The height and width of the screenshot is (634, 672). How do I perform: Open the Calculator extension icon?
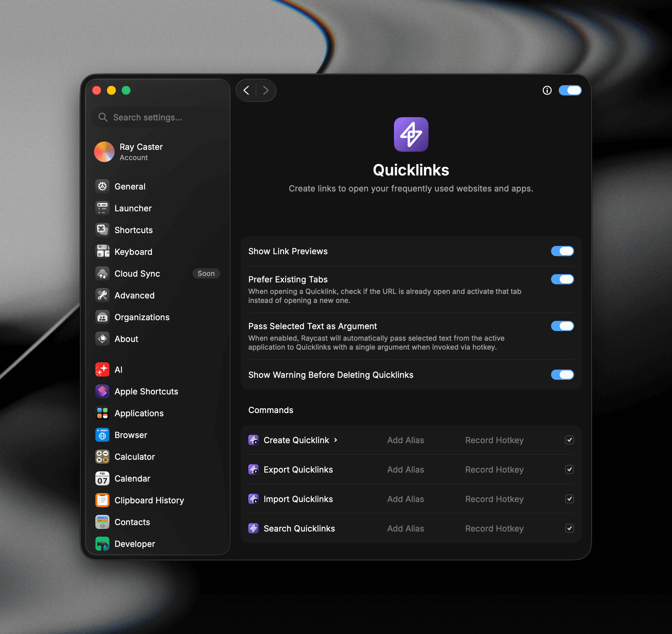tap(102, 457)
